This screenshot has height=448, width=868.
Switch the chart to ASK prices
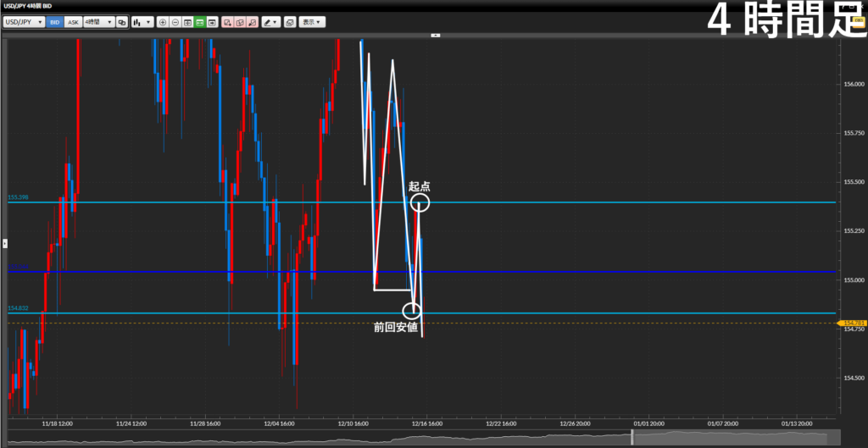[x=73, y=21]
